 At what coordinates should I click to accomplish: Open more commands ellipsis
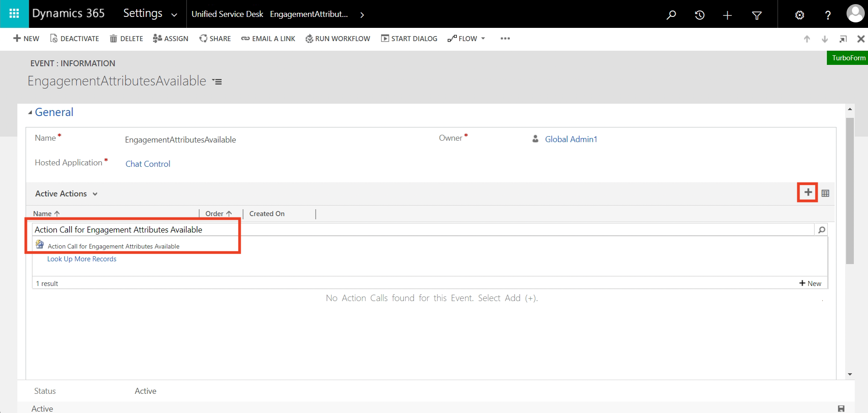click(x=505, y=38)
